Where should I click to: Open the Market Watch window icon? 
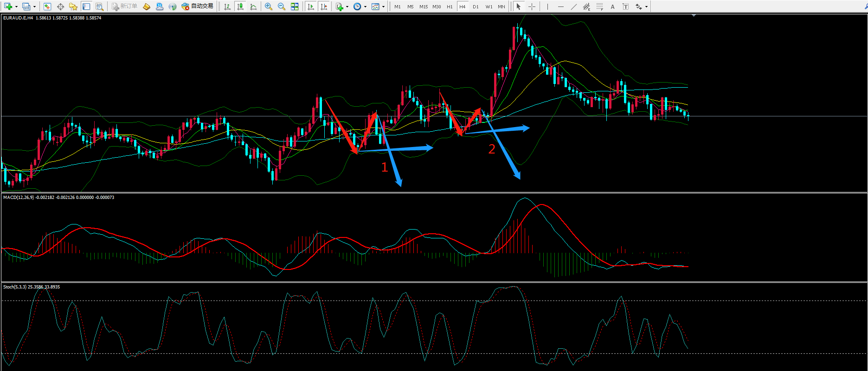click(x=47, y=6)
